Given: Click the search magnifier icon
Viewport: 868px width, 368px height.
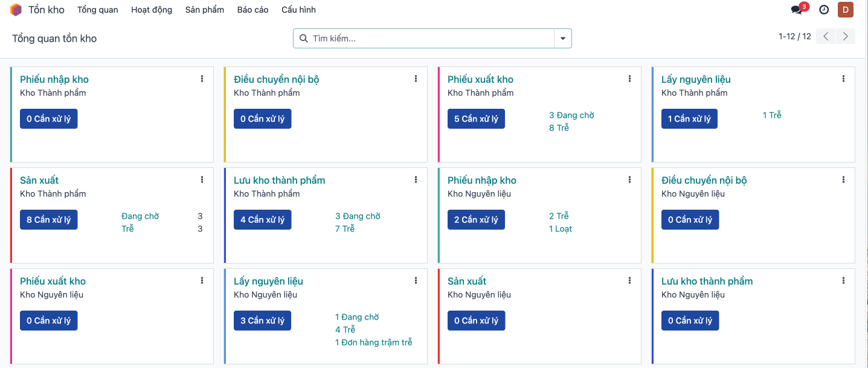Looking at the screenshot, I should coord(304,39).
